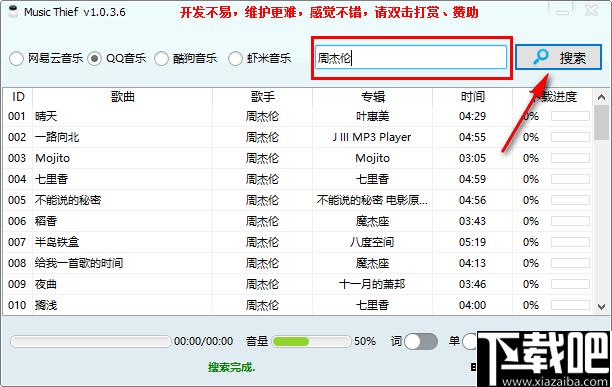Click the red sponsor banner text
The width and height of the screenshot is (612, 387).
coord(329,12)
